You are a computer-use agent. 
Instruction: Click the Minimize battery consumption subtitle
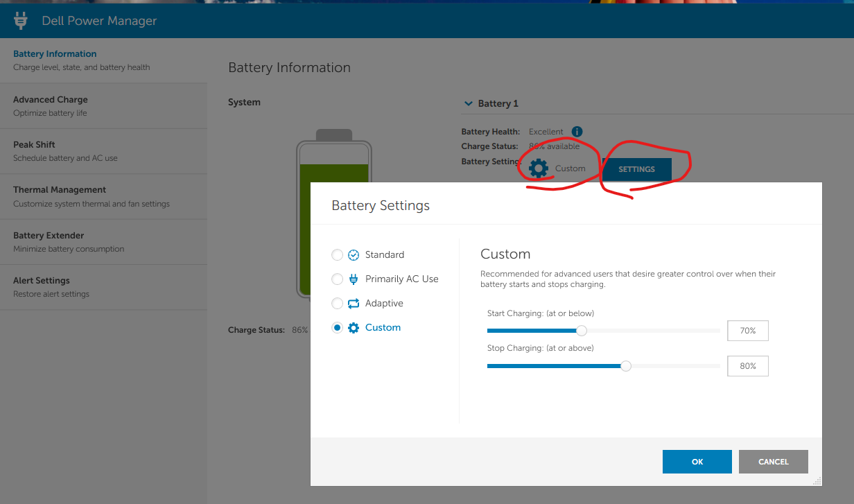pyautogui.click(x=69, y=249)
